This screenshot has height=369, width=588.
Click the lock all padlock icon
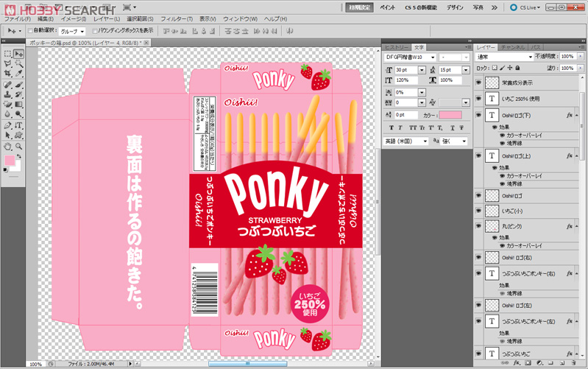click(517, 68)
